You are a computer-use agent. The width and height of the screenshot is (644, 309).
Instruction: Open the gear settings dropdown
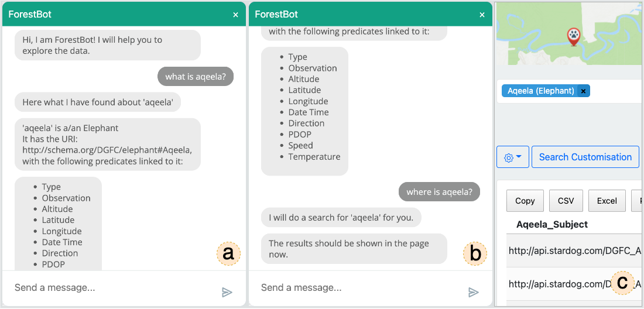[x=513, y=157]
